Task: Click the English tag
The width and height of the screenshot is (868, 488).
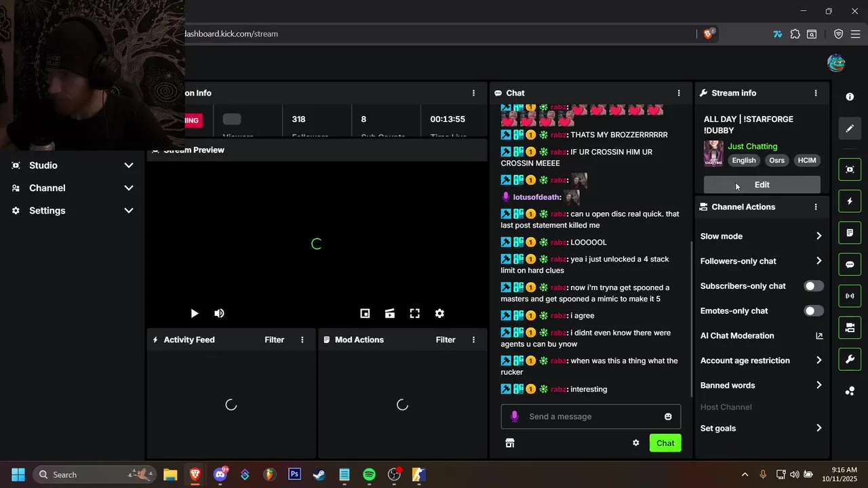Action: click(744, 161)
